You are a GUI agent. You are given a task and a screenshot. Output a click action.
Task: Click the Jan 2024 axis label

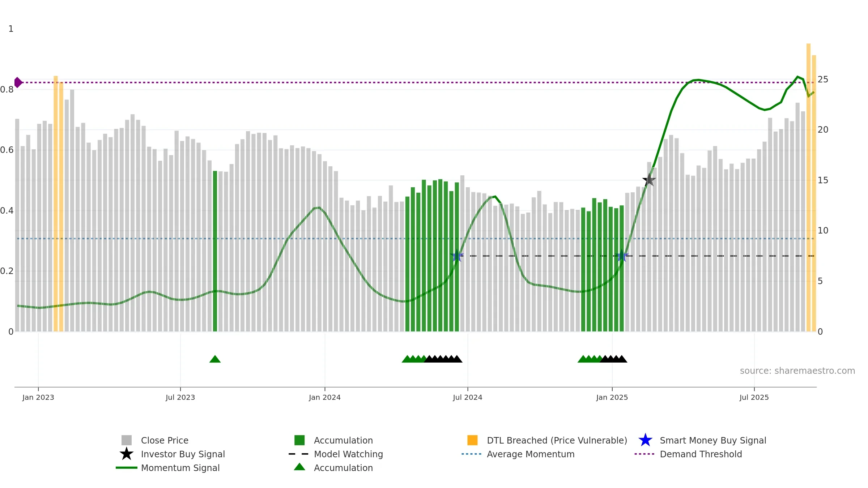[325, 398]
